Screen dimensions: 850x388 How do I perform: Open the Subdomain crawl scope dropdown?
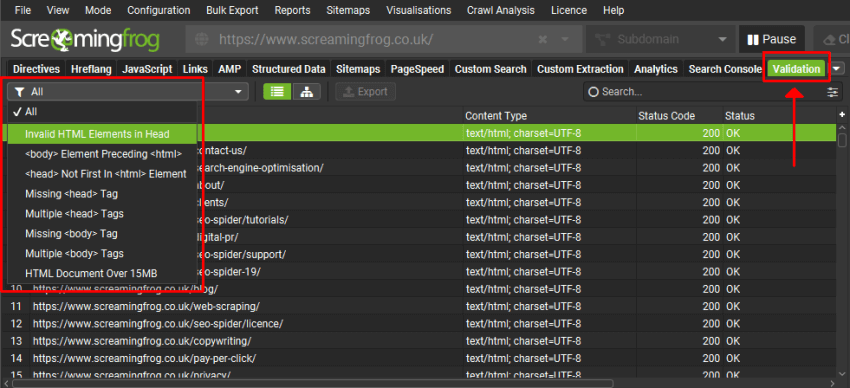pyautogui.click(x=660, y=40)
